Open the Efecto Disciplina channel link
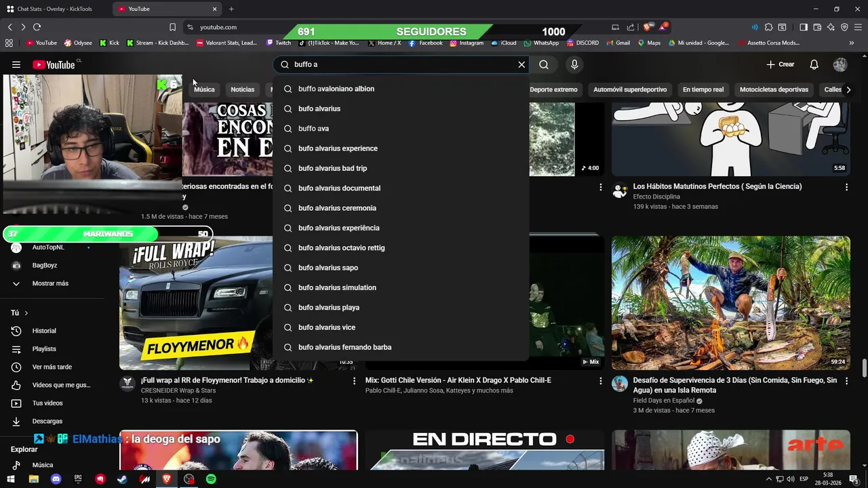 656,197
